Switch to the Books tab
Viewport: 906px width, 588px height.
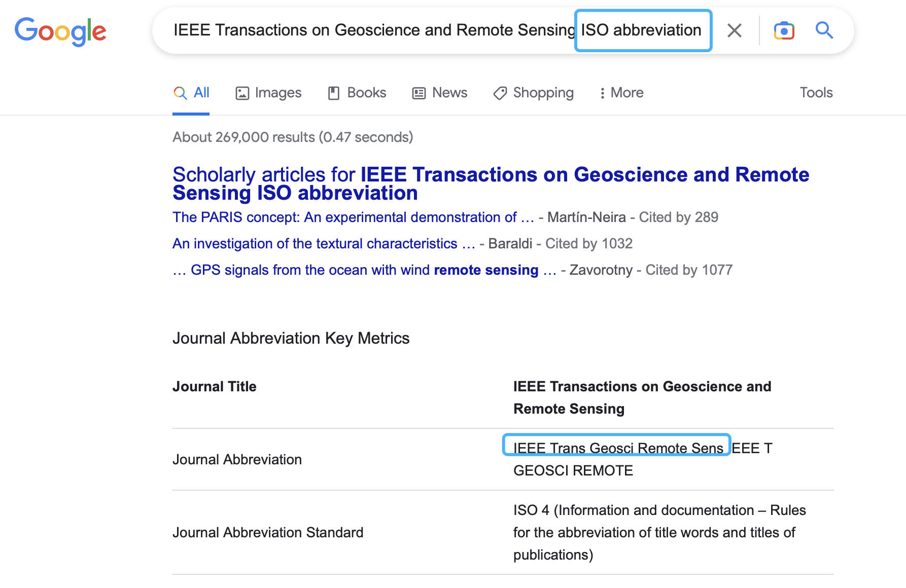tap(357, 93)
